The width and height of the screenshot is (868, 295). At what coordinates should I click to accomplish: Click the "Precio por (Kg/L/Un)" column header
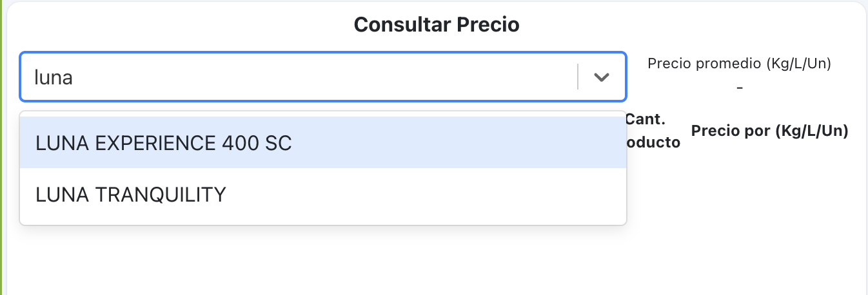[769, 131]
